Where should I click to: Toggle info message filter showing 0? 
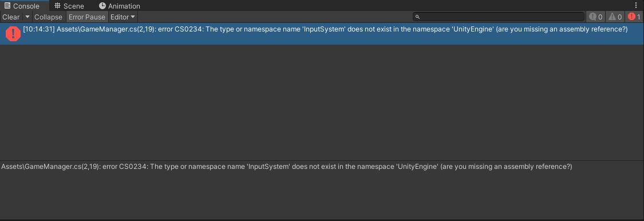tap(595, 17)
